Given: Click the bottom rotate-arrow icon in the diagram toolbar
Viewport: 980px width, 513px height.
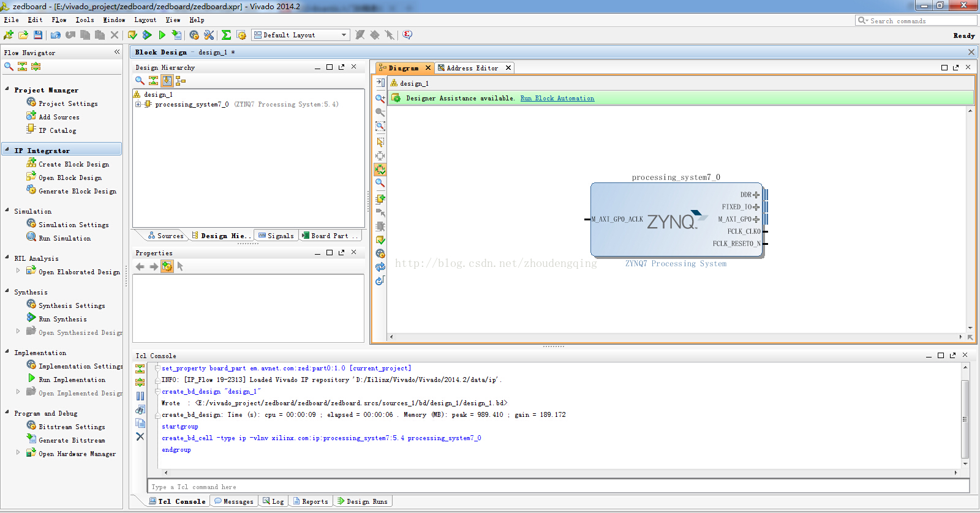Looking at the screenshot, I should pos(380,280).
